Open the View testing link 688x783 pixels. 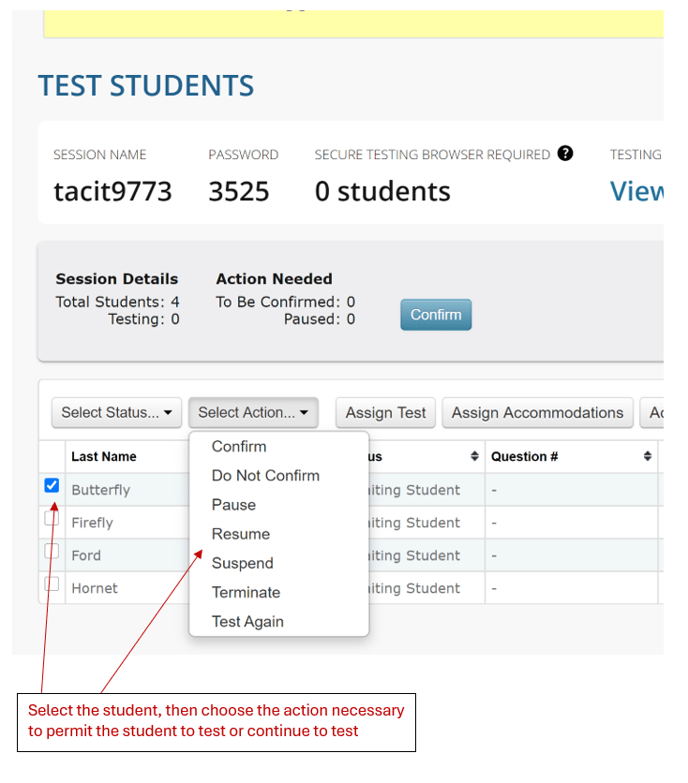tap(637, 191)
